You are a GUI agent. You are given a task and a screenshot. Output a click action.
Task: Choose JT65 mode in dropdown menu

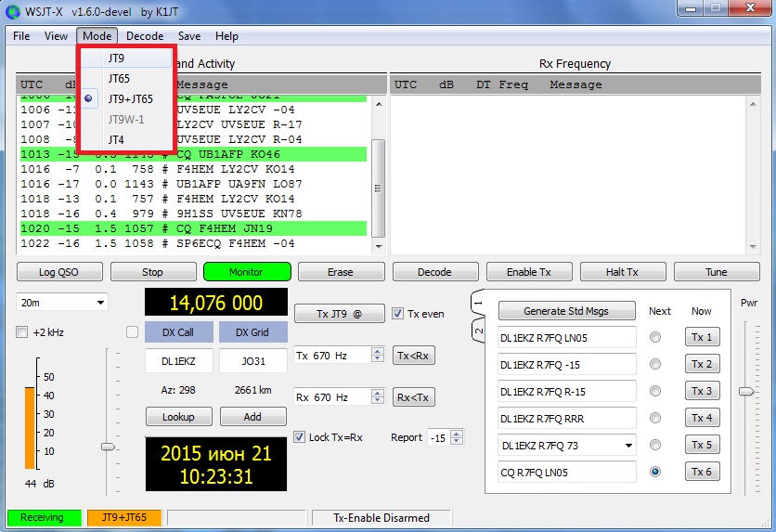pyautogui.click(x=119, y=79)
